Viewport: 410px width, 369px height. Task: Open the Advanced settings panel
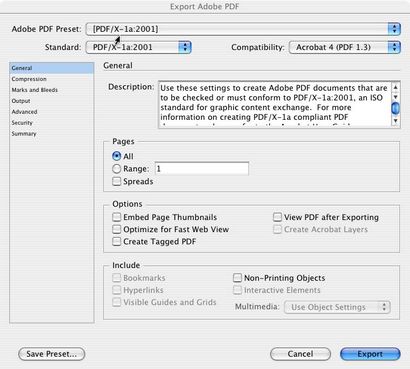click(24, 112)
